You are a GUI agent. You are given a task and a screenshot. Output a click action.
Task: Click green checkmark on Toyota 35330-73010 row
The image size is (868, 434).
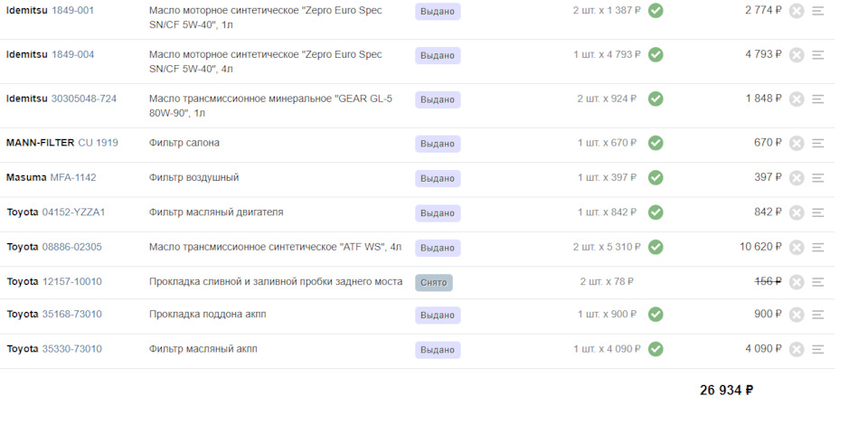pyautogui.click(x=656, y=349)
